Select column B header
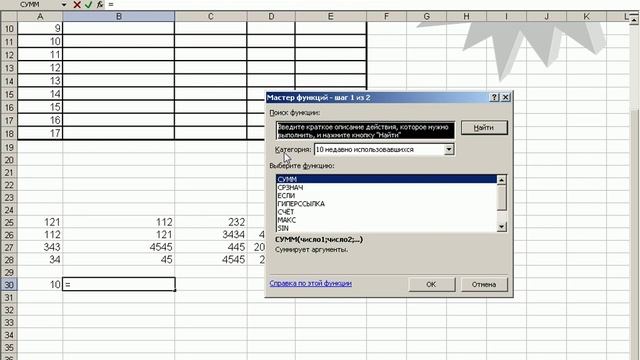 click(x=118, y=17)
